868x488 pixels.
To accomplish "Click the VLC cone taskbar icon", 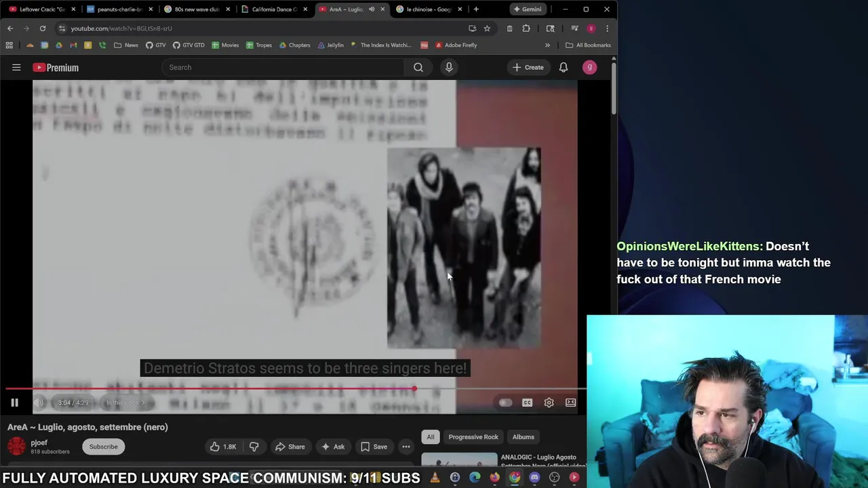I will (x=435, y=478).
